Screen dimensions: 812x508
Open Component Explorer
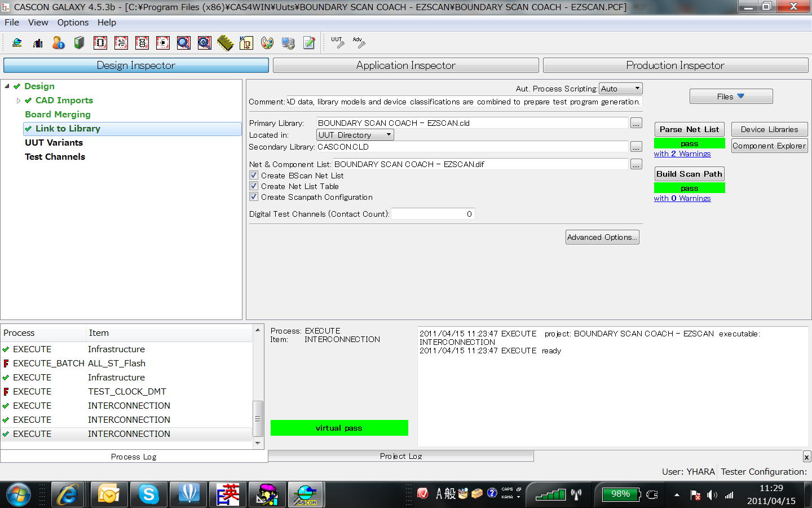click(769, 146)
